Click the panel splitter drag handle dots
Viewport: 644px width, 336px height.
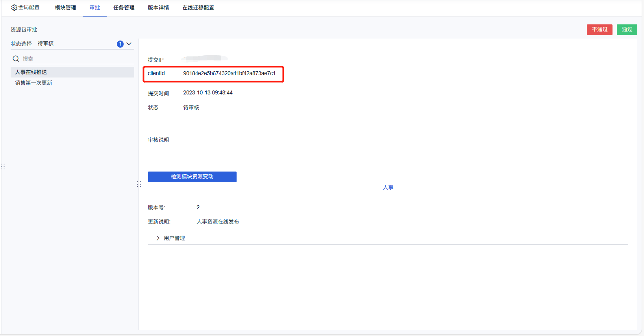pos(139,184)
